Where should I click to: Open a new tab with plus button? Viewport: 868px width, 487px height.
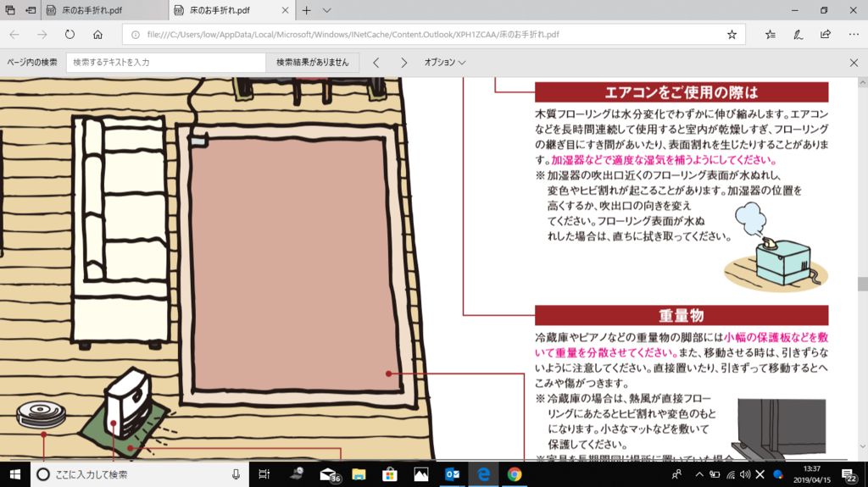pyautogui.click(x=306, y=10)
